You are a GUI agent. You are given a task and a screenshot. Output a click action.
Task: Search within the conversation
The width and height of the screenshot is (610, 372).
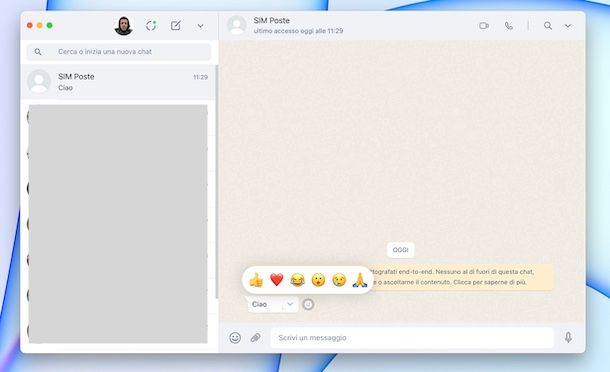[548, 26]
